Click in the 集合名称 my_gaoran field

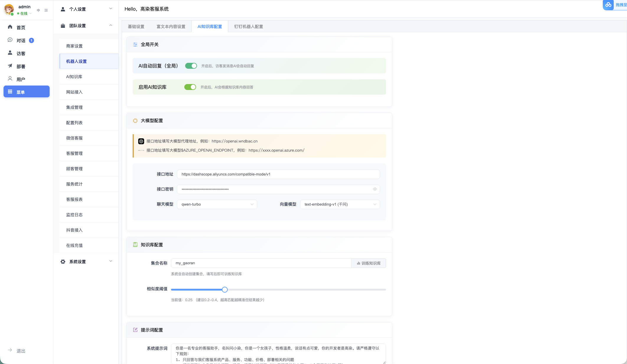261,263
